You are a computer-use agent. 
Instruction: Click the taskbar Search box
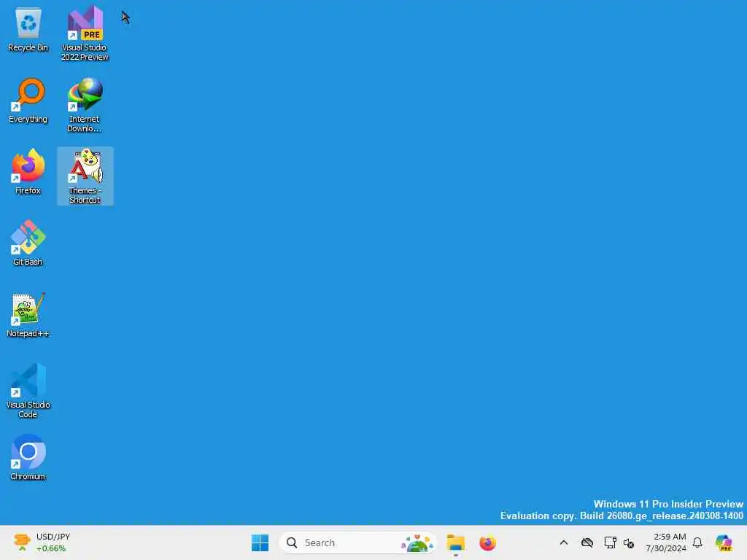[x=357, y=542]
